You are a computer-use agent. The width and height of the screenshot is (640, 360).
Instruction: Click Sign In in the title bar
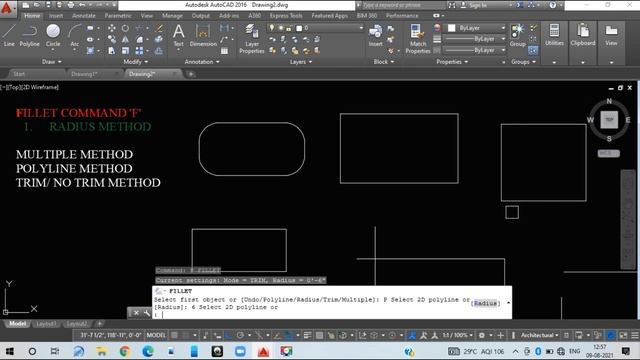coord(478,5)
